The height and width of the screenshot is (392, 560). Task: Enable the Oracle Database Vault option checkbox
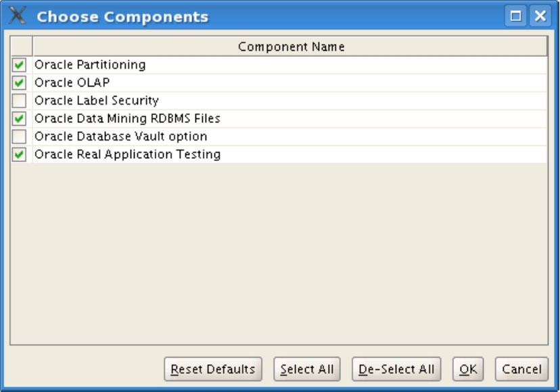tap(20, 137)
